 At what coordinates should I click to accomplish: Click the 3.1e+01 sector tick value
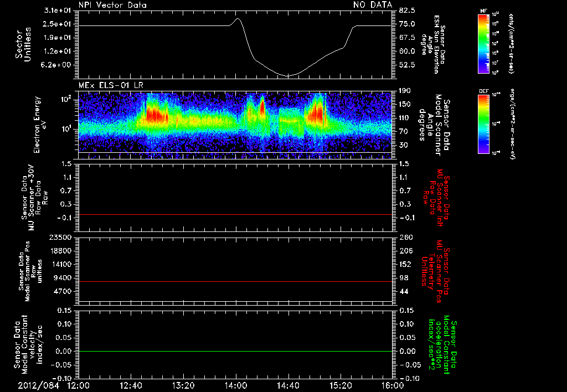point(58,11)
